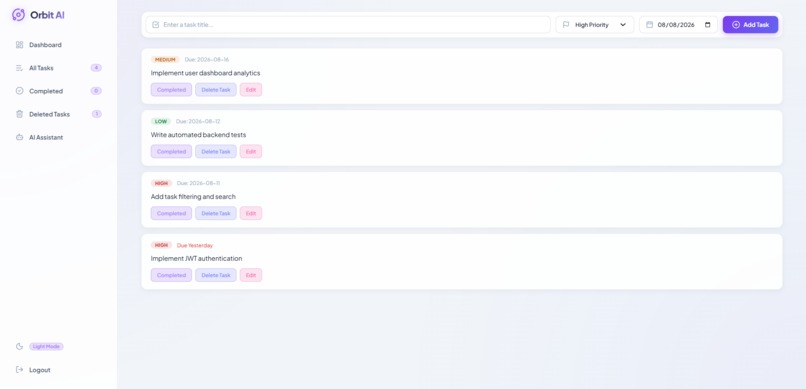
Task: Click the checkbox icon in title field
Action: pyautogui.click(x=156, y=25)
